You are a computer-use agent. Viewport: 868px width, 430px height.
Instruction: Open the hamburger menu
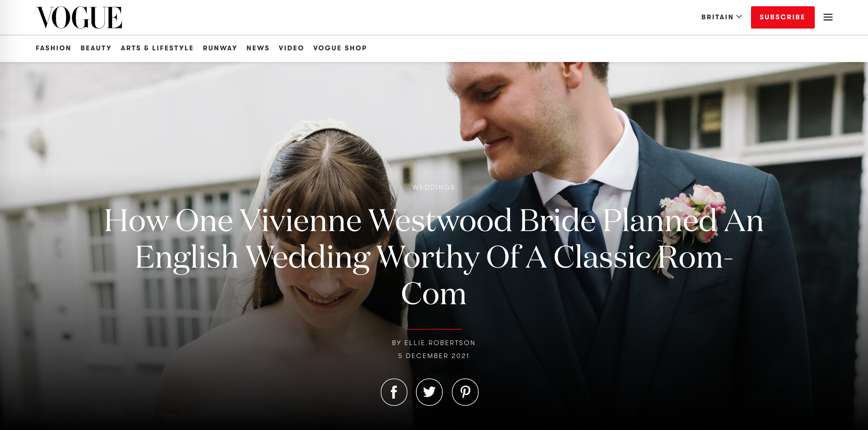828,17
